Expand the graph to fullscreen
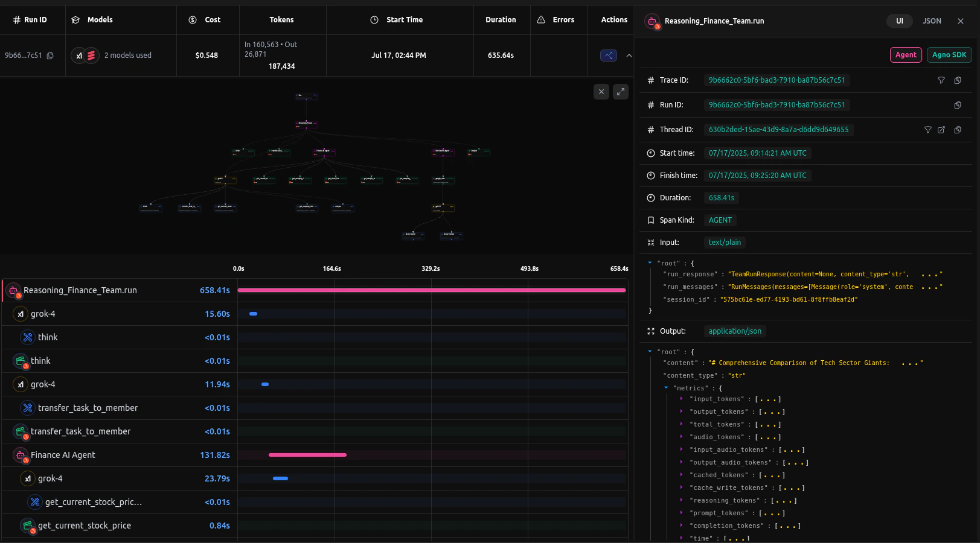 (621, 92)
